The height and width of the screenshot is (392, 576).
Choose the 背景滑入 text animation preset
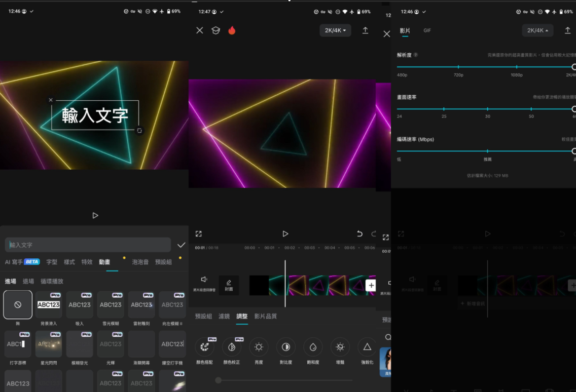tap(49, 304)
